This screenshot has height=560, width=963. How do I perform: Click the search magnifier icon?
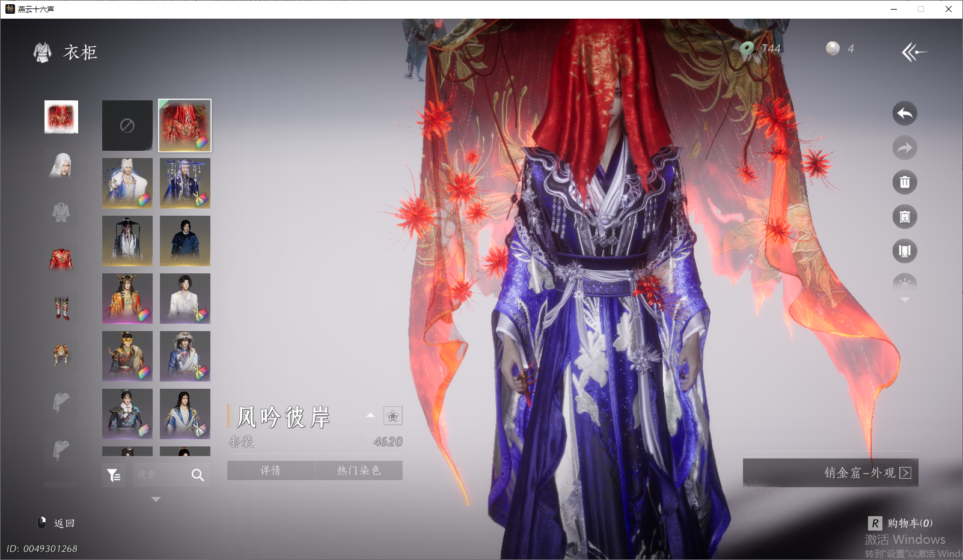point(198,475)
